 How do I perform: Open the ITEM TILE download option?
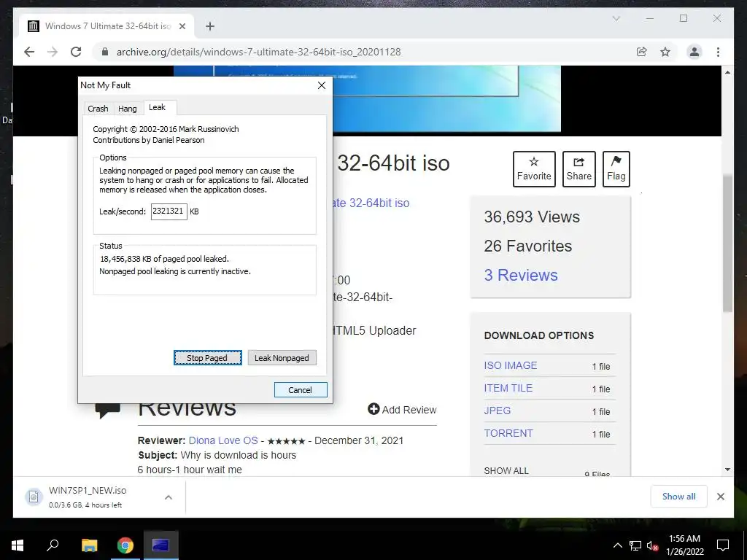tap(508, 388)
